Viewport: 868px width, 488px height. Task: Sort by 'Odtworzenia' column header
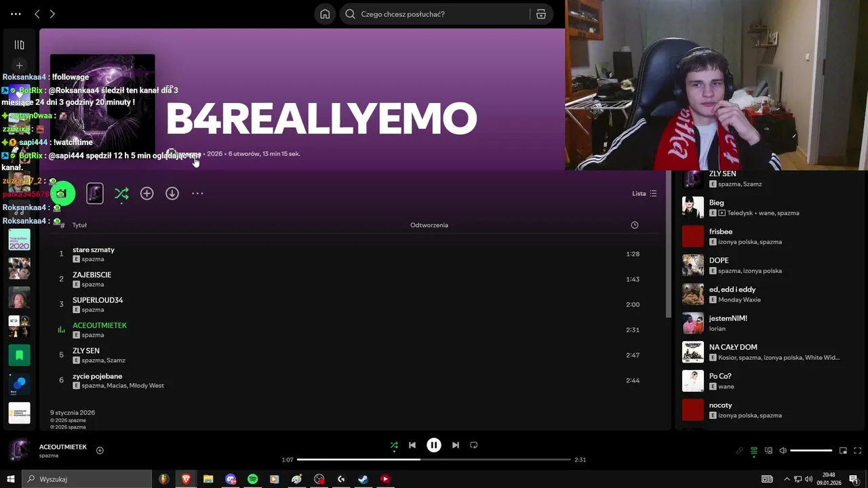pos(429,225)
